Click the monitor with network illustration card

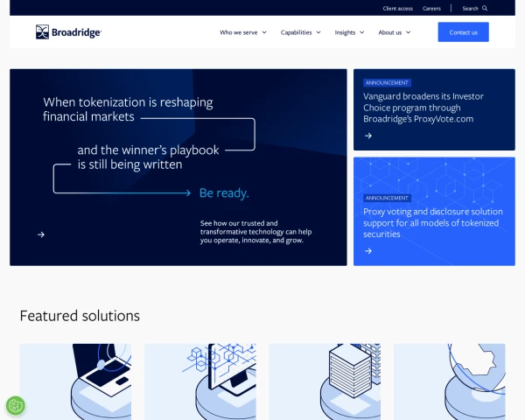tap(200, 381)
